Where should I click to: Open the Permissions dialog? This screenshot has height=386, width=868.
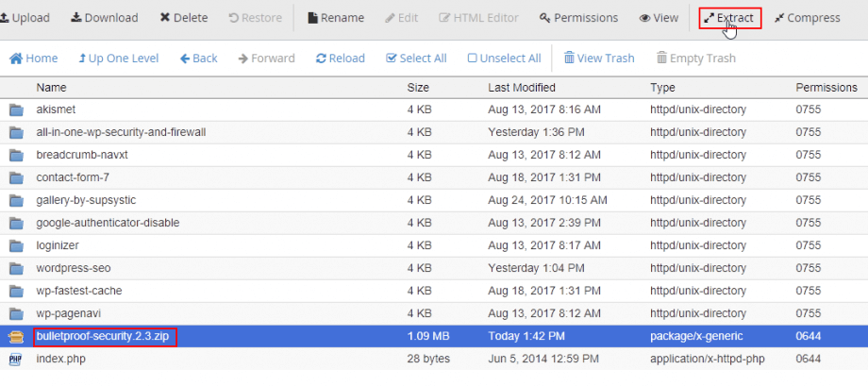[x=578, y=18]
